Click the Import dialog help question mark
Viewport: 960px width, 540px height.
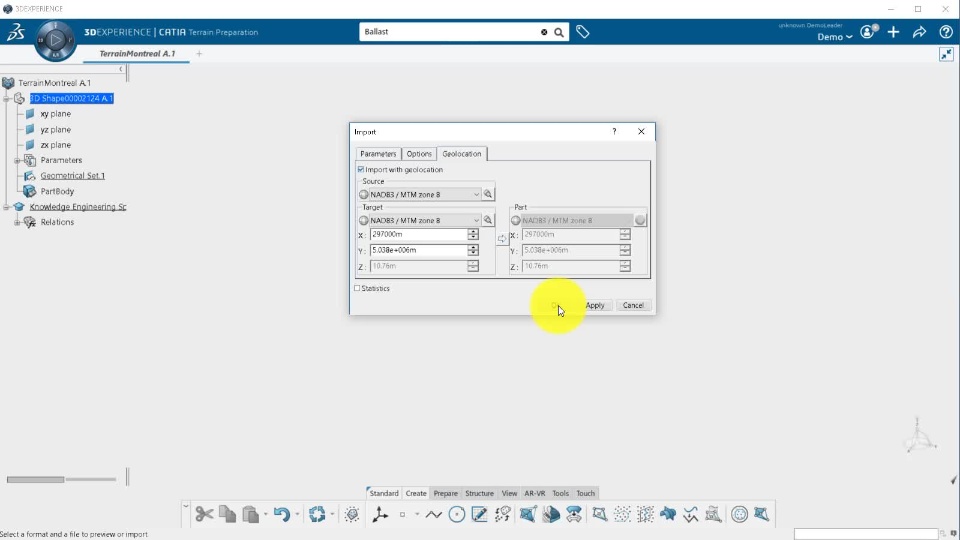coord(614,131)
